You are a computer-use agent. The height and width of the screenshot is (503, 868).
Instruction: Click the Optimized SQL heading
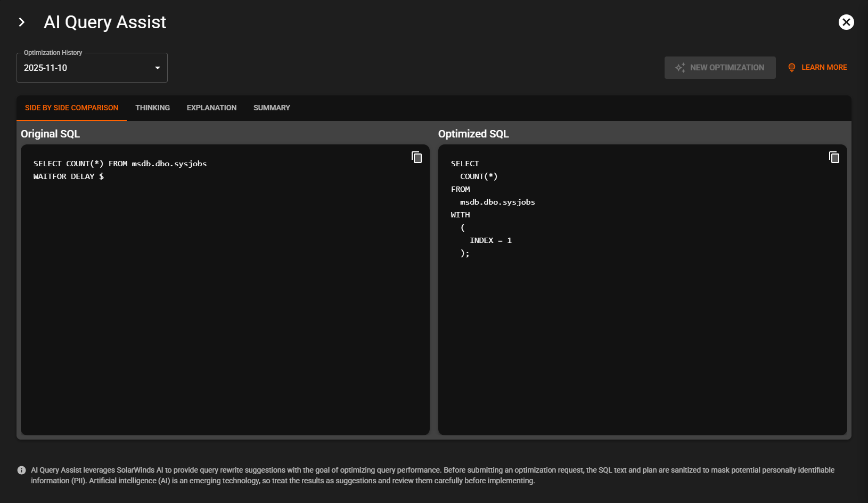coord(473,134)
